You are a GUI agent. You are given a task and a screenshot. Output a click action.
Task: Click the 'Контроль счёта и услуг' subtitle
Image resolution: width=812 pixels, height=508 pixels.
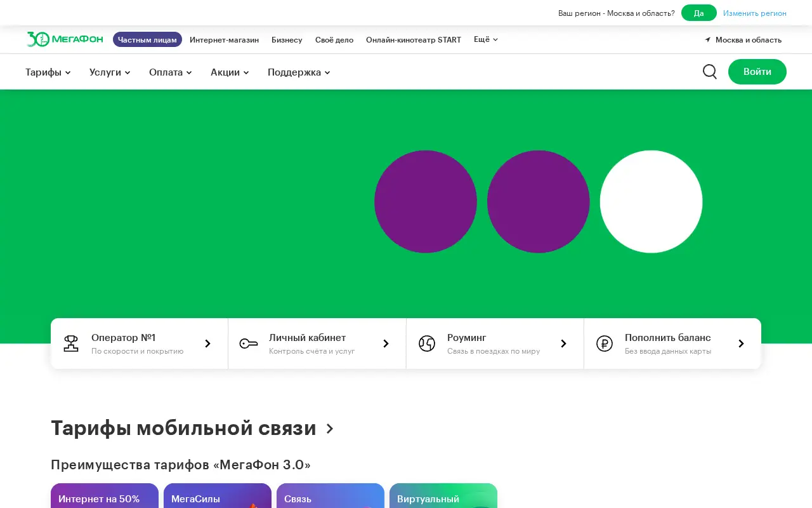click(312, 351)
